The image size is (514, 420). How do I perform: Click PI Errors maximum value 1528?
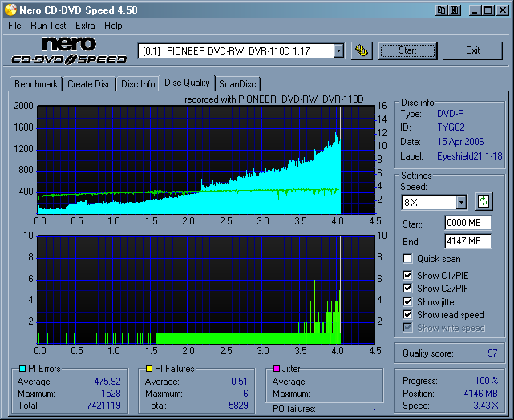click(111, 393)
